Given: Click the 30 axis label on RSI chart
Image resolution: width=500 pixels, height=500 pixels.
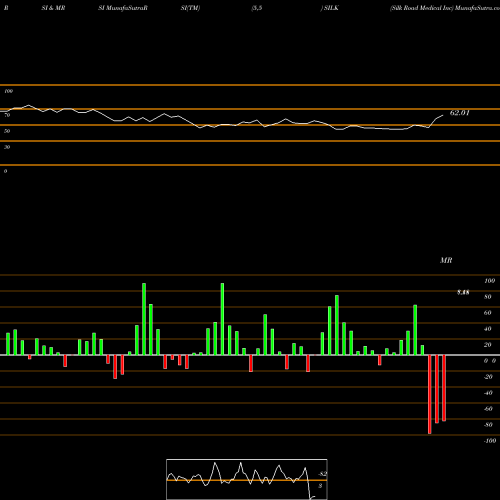Looking at the screenshot, I should pyautogui.click(x=7, y=147).
